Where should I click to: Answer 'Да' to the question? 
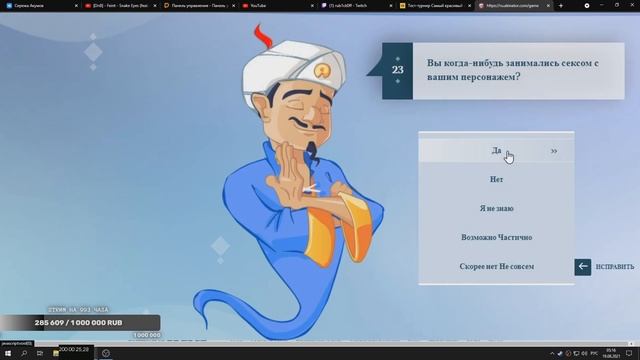pos(496,151)
